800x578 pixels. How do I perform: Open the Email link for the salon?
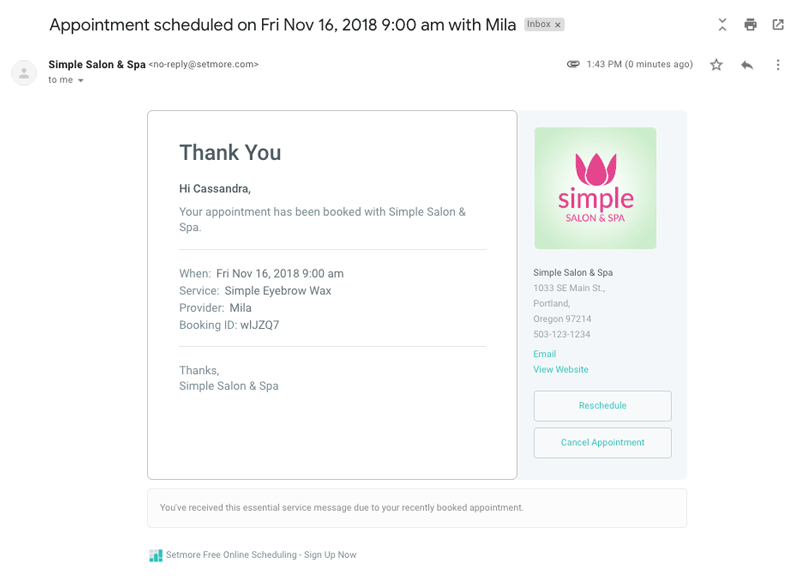(544, 353)
